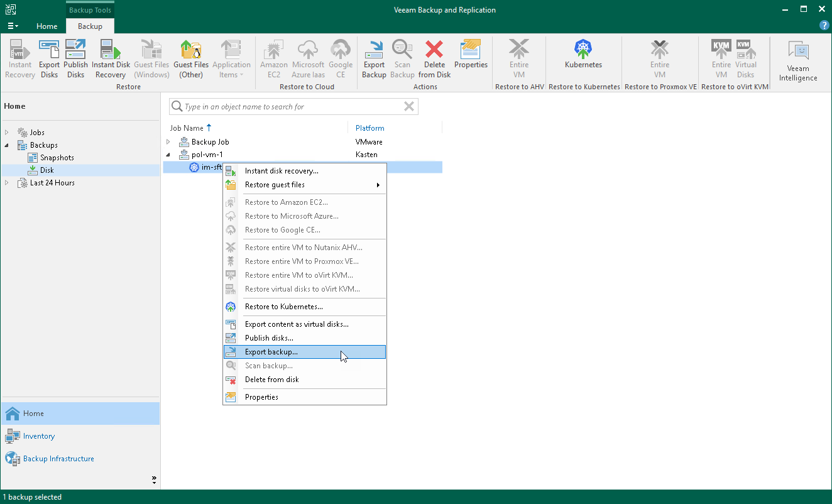
Task: Open backup Properties from the ribbon
Action: [x=471, y=55]
